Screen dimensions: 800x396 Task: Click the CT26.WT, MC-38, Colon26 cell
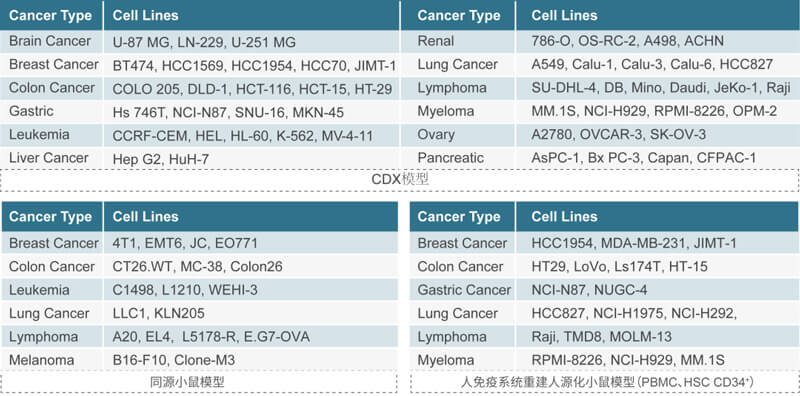197,266
